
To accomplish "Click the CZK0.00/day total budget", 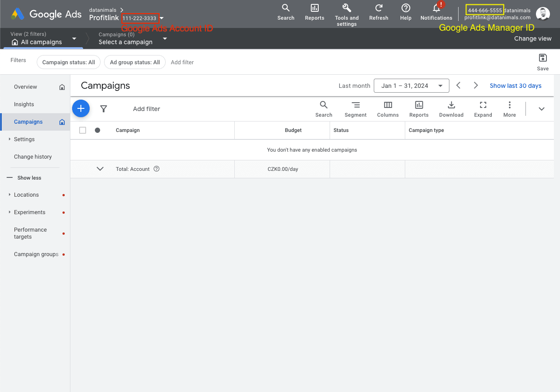I will click(283, 169).
